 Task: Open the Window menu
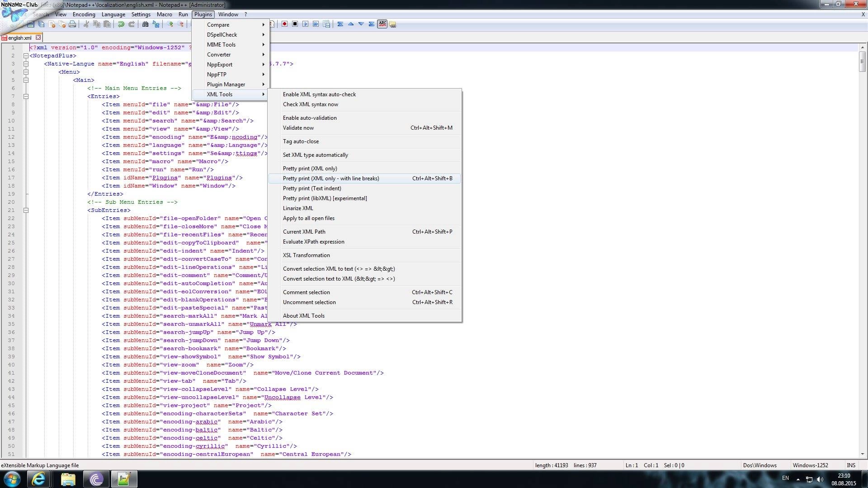228,14
